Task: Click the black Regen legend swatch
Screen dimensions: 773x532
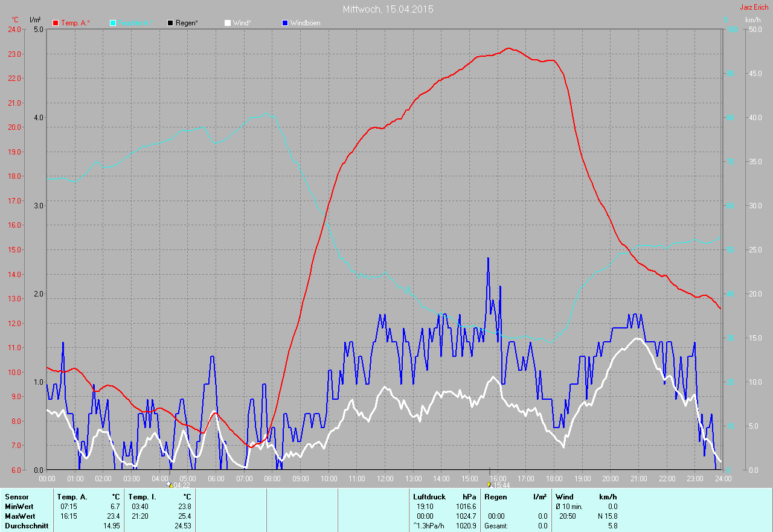Action: [170, 23]
